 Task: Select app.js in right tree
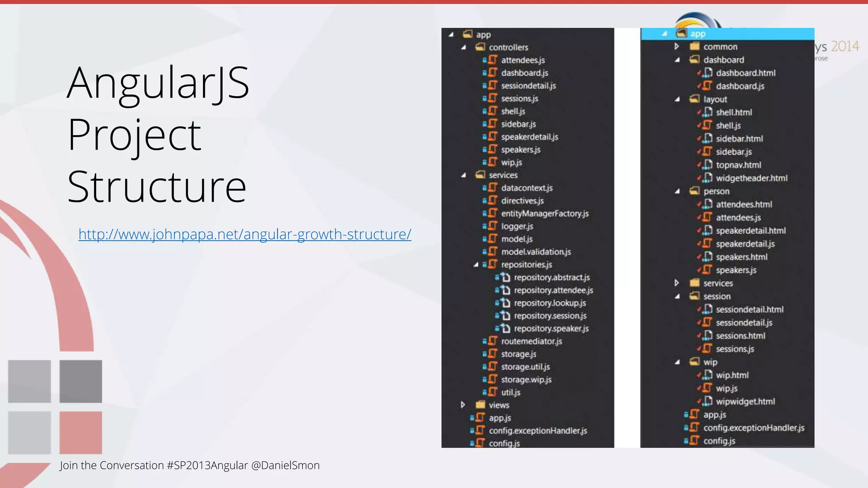715,414
